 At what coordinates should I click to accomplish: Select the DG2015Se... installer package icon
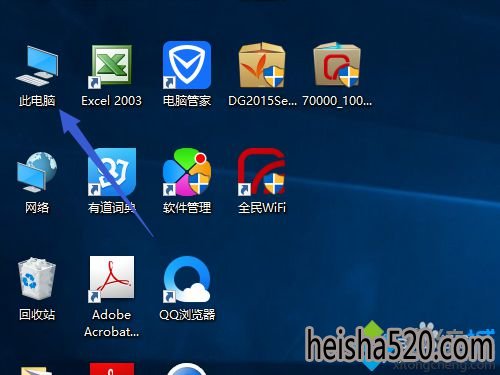point(262,65)
